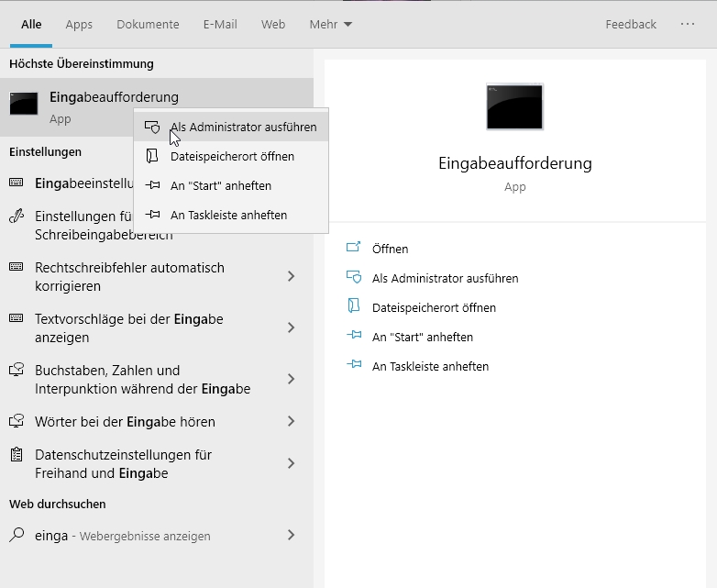Click keyboard icon beside Eingabeeinstellungen
This screenshot has width=717, height=588.
pos(17,183)
